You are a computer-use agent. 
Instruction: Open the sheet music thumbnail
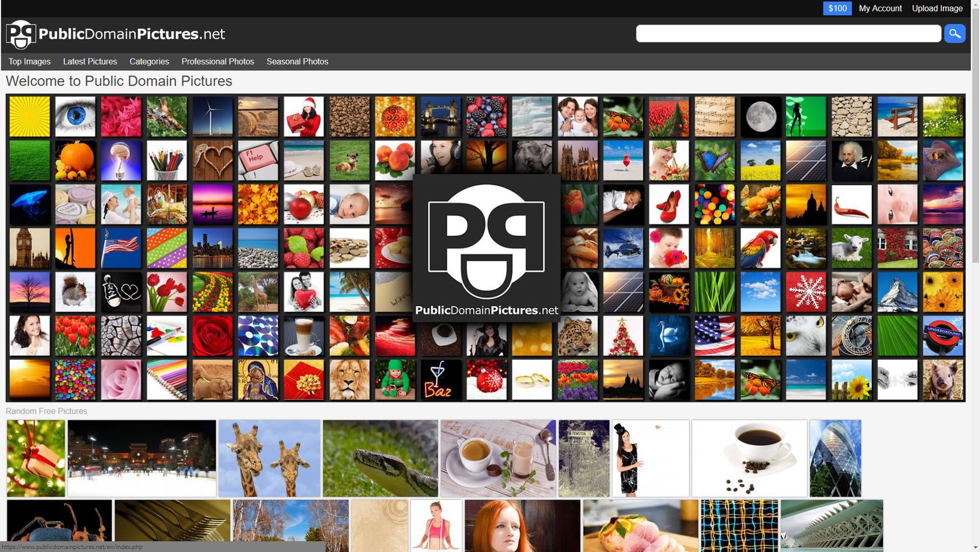[714, 116]
